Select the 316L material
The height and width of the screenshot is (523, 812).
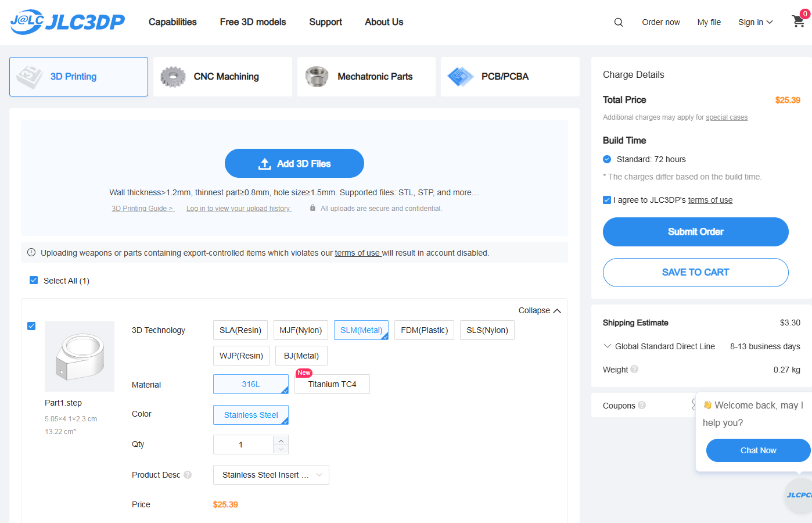pyautogui.click(x=251, y=384)
